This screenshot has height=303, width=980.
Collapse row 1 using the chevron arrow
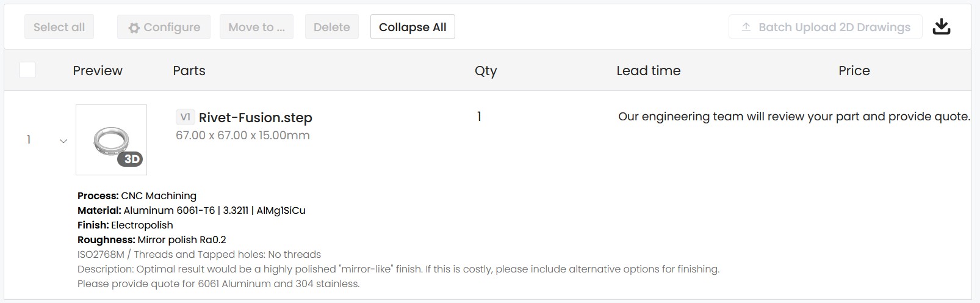[63, 141]
